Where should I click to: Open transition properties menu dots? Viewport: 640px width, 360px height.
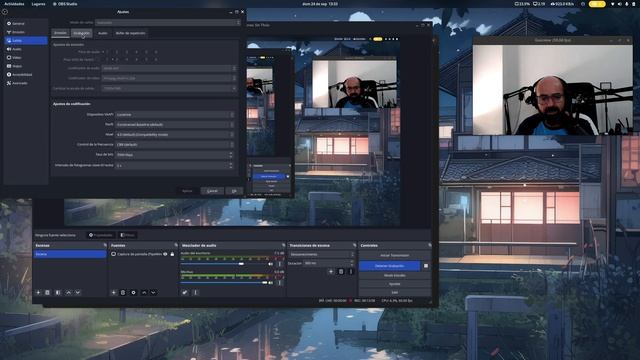(351, 271)
